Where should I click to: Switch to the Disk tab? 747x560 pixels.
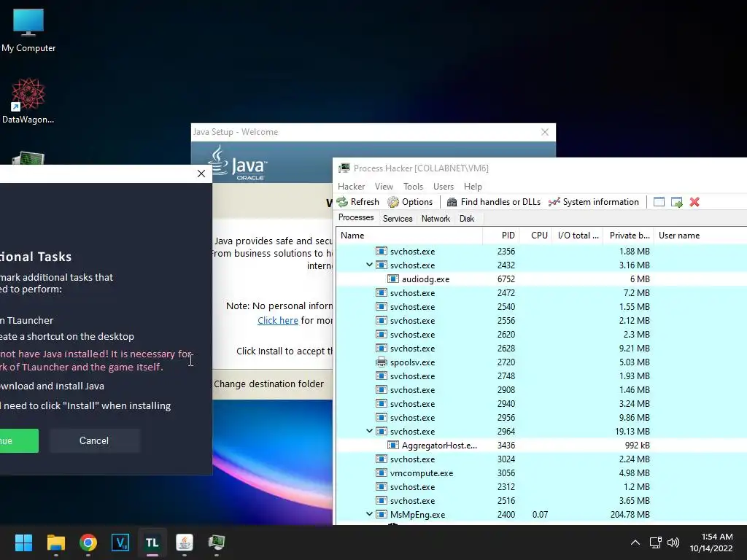coord(466,219)
